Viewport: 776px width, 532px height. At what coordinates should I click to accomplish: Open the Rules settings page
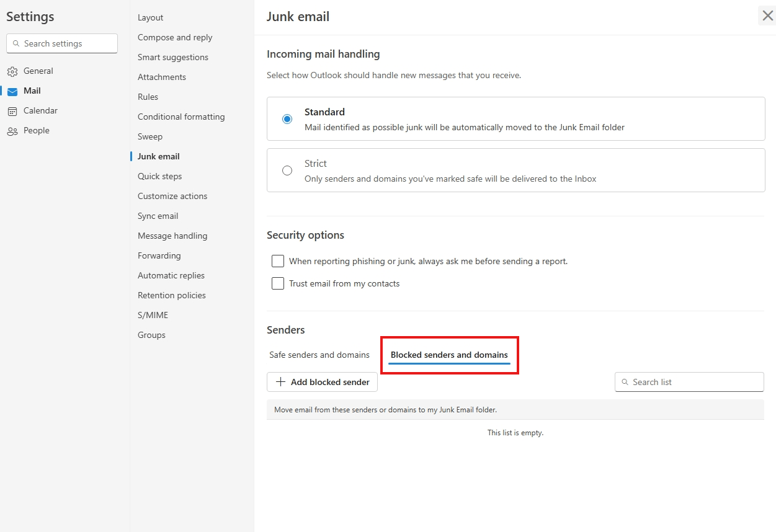[x=148, y=97]
